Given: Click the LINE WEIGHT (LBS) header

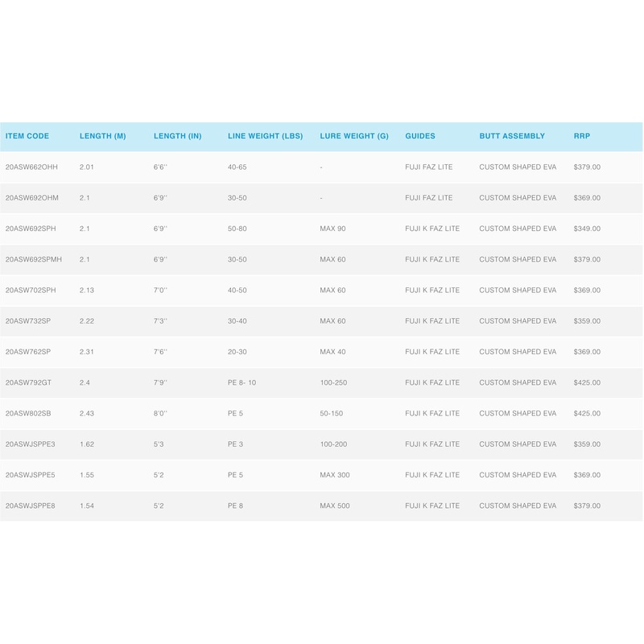Looking at the screenshot, I should click(265, 136).
